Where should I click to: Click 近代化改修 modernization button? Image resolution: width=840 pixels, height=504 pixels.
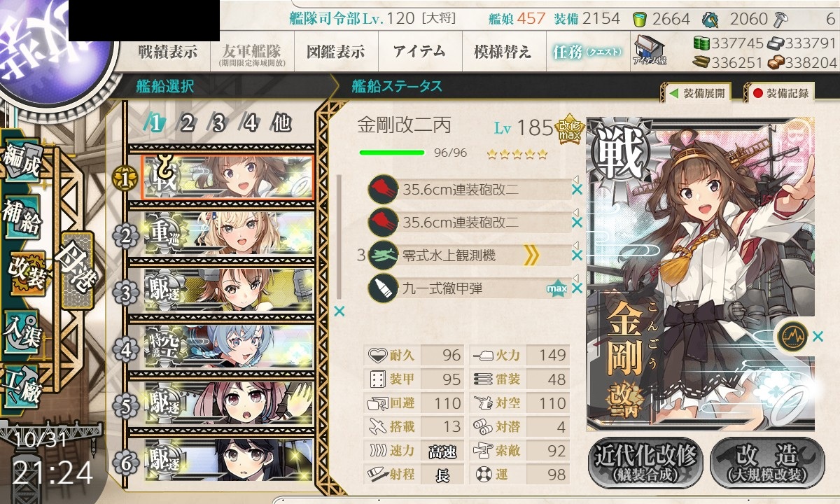(645, 463)
